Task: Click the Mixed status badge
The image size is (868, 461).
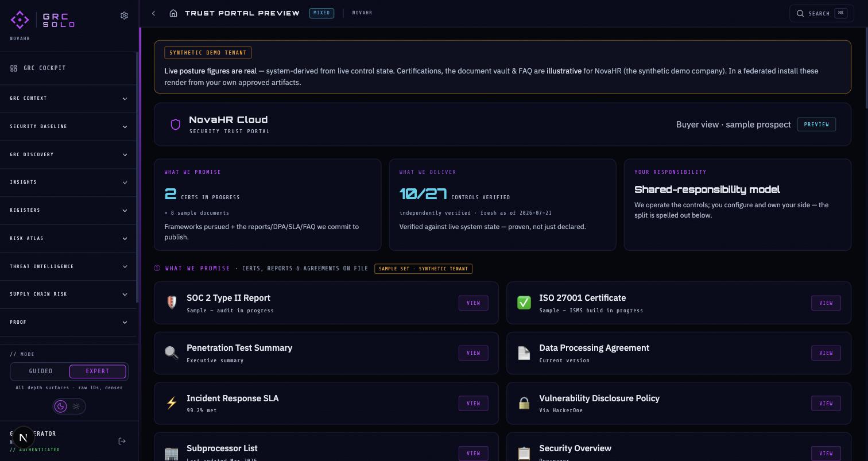Action: tap(321, 13)
